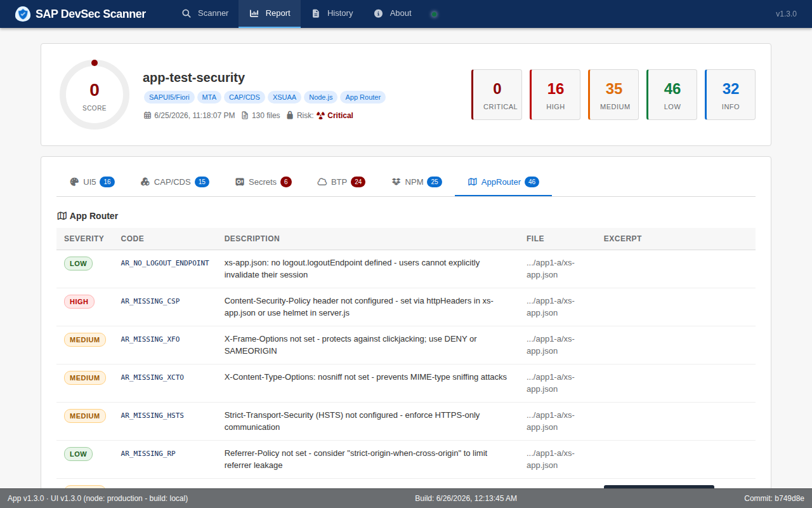This screenshot has width=812, height=508.
Task: Click MEDIUM badge on AR_MISSING_HSTS row
Action: tap(85, 415)
